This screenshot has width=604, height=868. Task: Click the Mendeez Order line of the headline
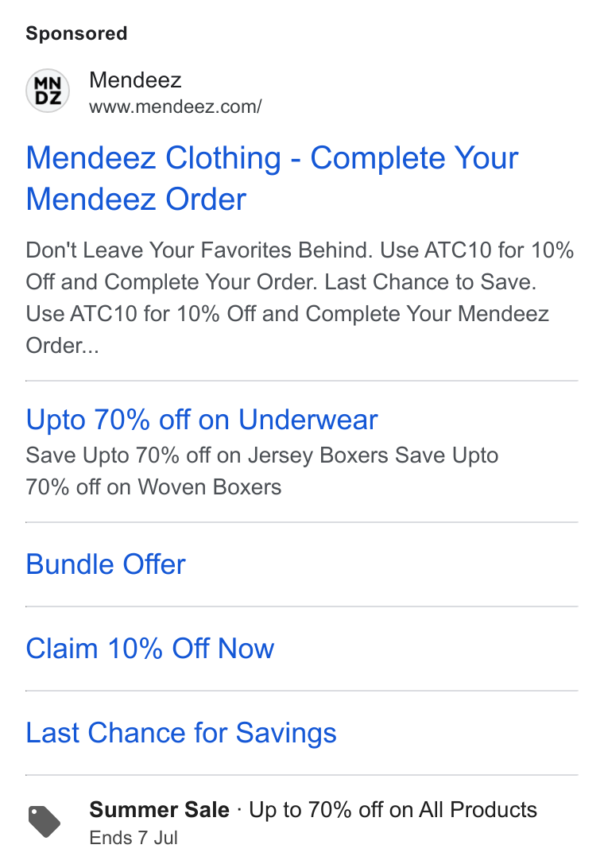click(x=136, y=200)
